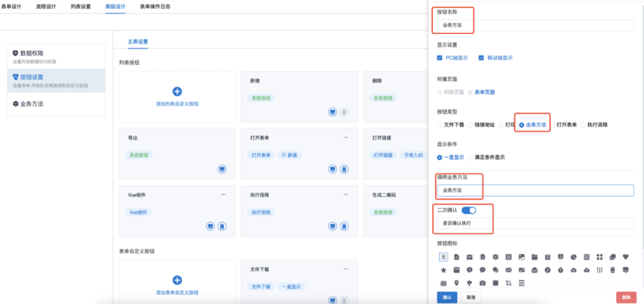Viewport: 644px width, 304px height.
Task: Expand the ellipsis menu on 执行流程 card
Action: [x=345, y=194]
